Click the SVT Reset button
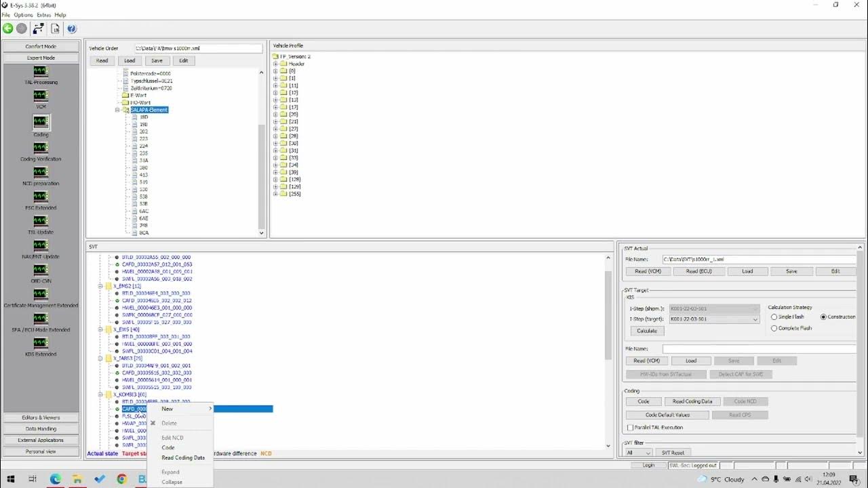Image resolution: width=868 pixels, height=488 pixels. click(x=673, y=453)
